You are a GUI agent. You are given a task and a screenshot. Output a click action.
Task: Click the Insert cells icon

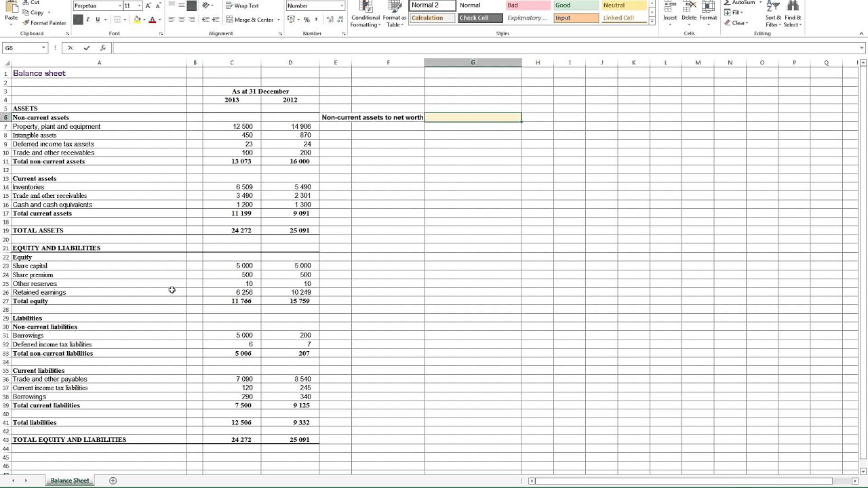tap(670, 12)
